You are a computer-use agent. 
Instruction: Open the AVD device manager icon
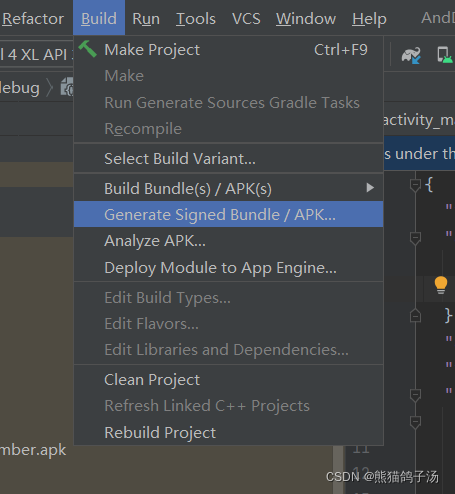(x=445, y=55)
